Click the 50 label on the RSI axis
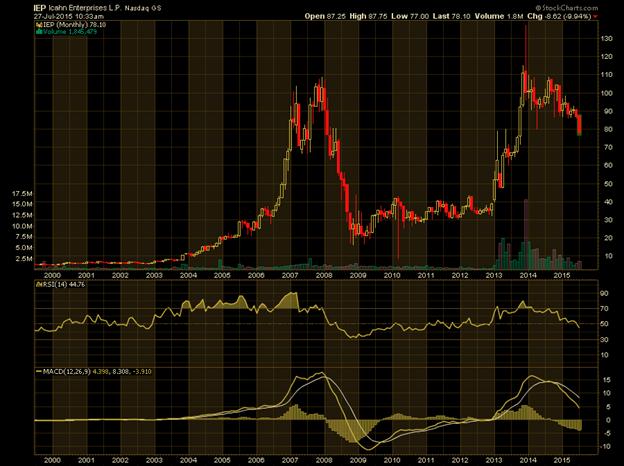The height and width of the screenshot is (466, 624). click(604, 324)
